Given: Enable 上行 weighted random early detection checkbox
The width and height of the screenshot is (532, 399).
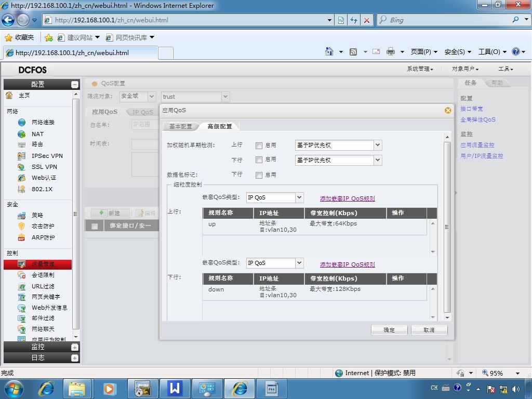Looking at the screenshot, I should pyautogui.click(x=259, y=145).
